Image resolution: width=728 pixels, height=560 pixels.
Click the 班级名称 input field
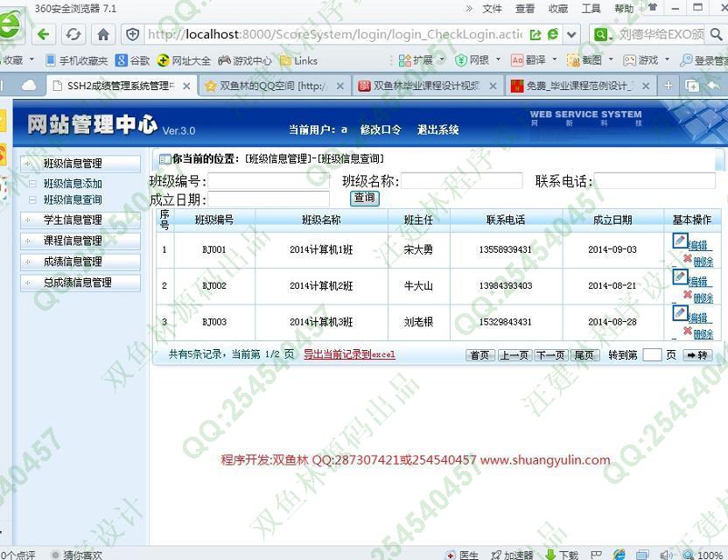tap(462, 180)
